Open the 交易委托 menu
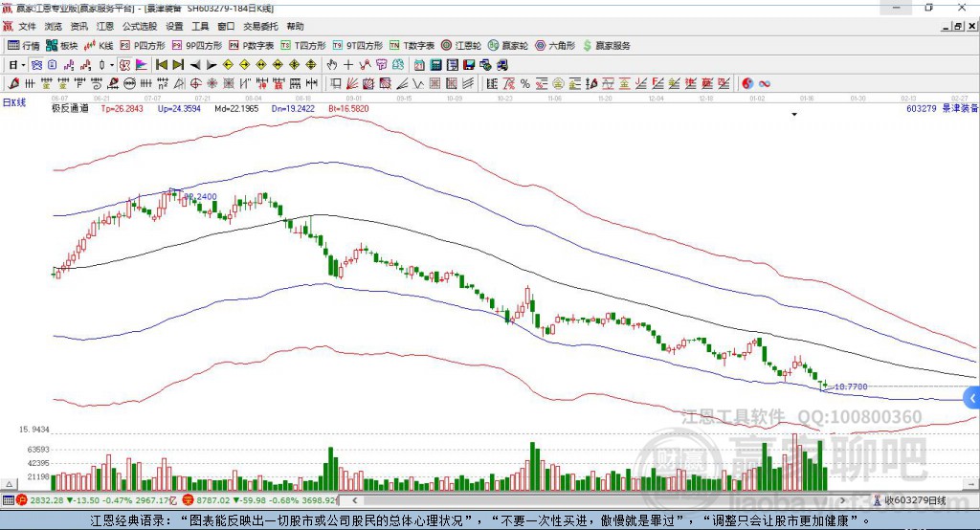This screenshot has width=980, height=530. tap(260, 26)
